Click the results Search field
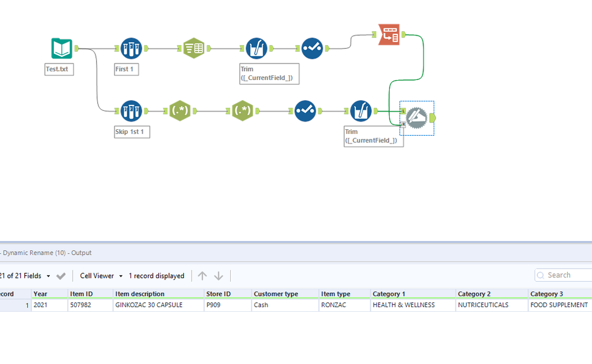The width and height of the screenshot is (592, 364). pos(564,275)
